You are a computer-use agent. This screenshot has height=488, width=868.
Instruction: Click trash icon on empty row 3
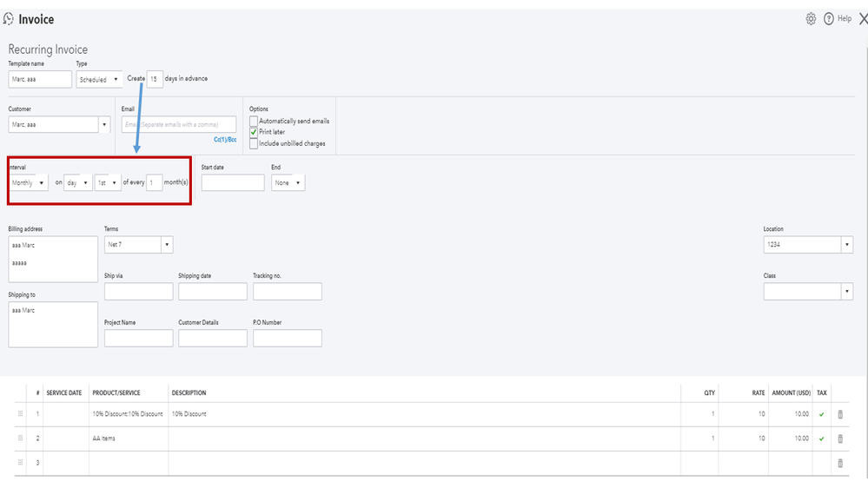tap(840, 463)
